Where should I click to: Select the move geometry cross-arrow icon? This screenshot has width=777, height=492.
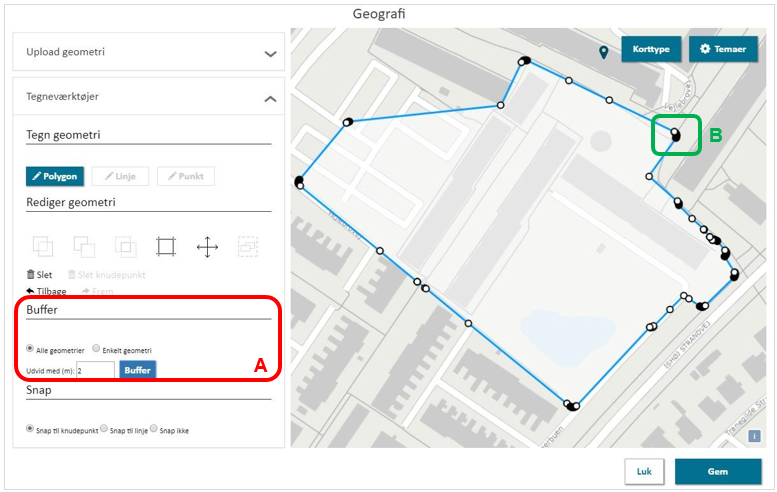point(207,246)
